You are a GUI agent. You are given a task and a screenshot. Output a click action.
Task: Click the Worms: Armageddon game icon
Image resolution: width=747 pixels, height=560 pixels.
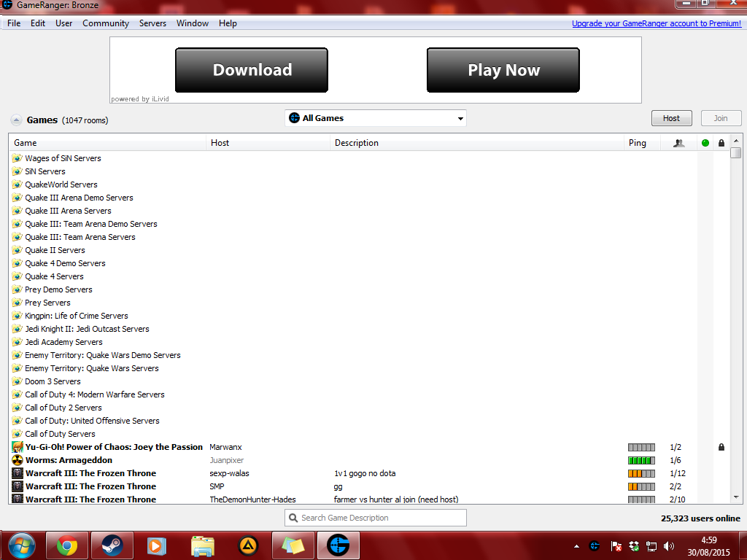coord(18,460)
